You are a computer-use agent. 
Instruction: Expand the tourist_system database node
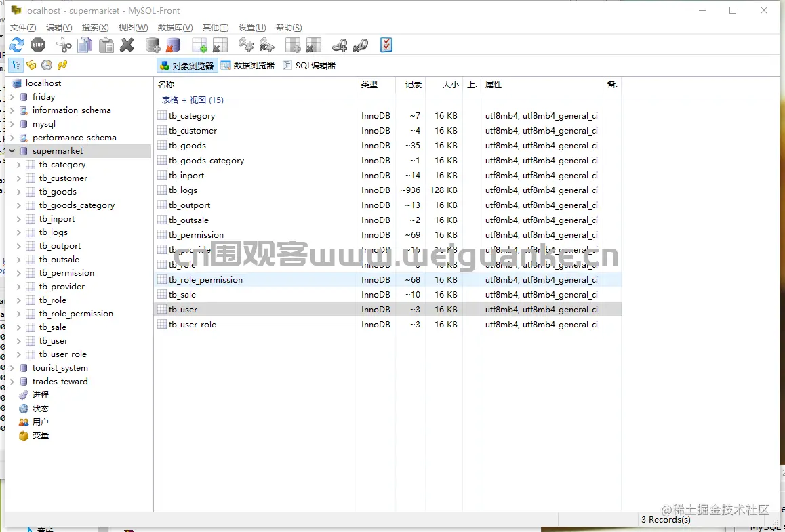coord(12,368)
